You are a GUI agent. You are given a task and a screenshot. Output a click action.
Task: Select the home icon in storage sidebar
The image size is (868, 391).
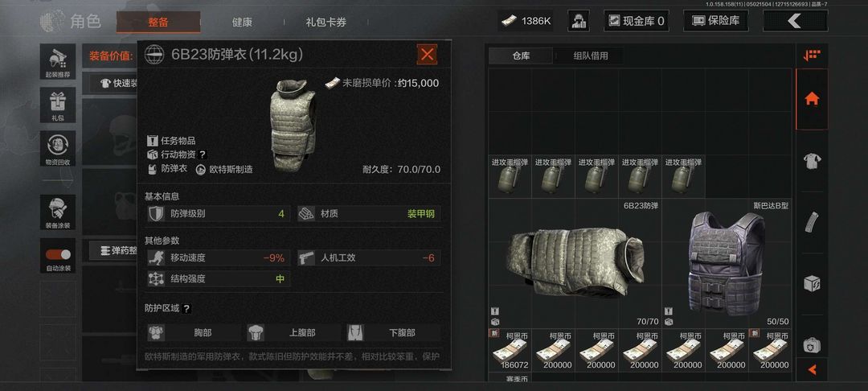coord(812,99)
